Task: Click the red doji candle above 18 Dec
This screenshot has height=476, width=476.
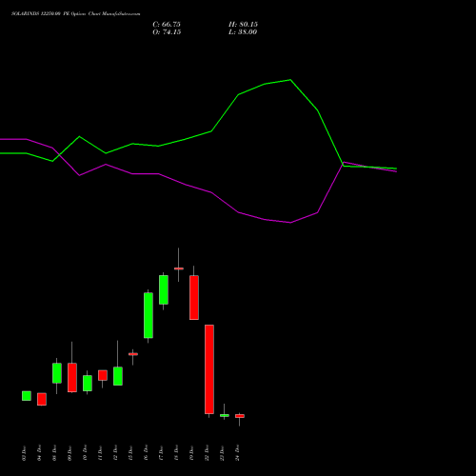Action: pyautogui.click(x=179, y=268)
